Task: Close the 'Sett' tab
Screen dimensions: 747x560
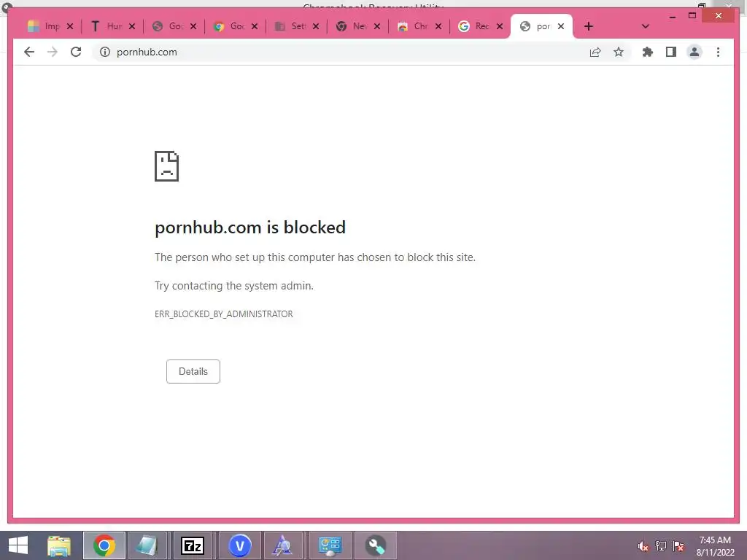Action: coord(316,26)
